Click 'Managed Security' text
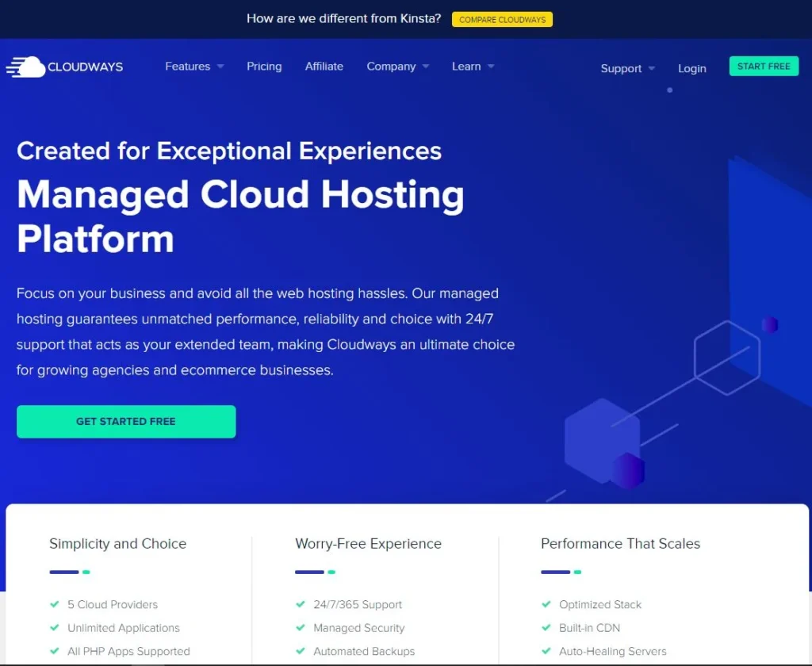Image resolution: width=812 pixels, height=666 pixels. point(359,628)
